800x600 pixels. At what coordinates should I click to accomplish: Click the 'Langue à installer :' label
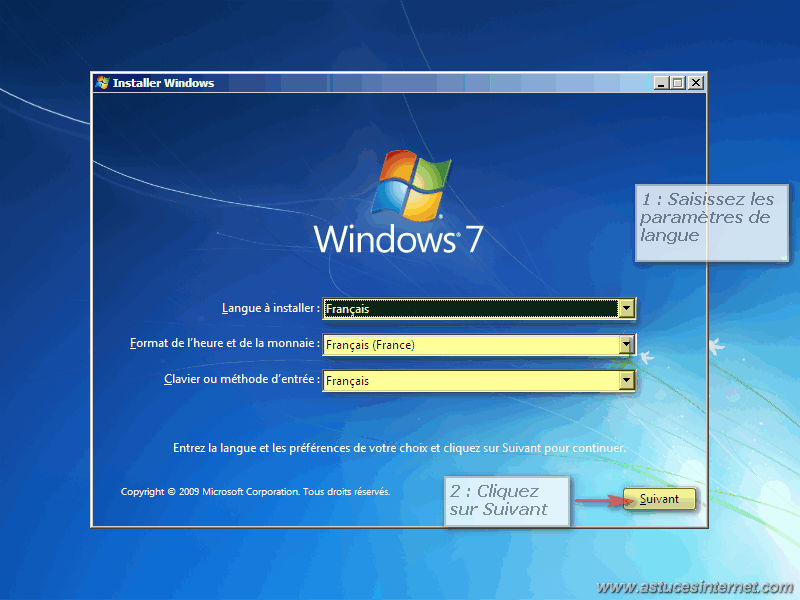click(x=271, y=308)
